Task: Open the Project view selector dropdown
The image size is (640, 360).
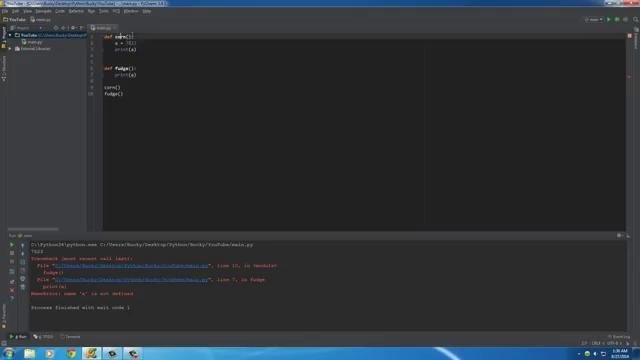Action: [27, 28]
